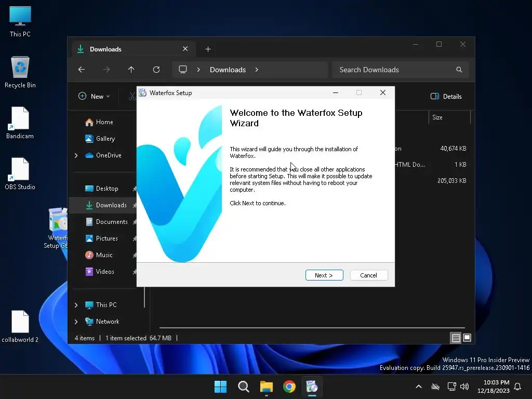Expand the This PC tree node
The height and width of the screenshot is (399, 532).
(x=76, y=305)
